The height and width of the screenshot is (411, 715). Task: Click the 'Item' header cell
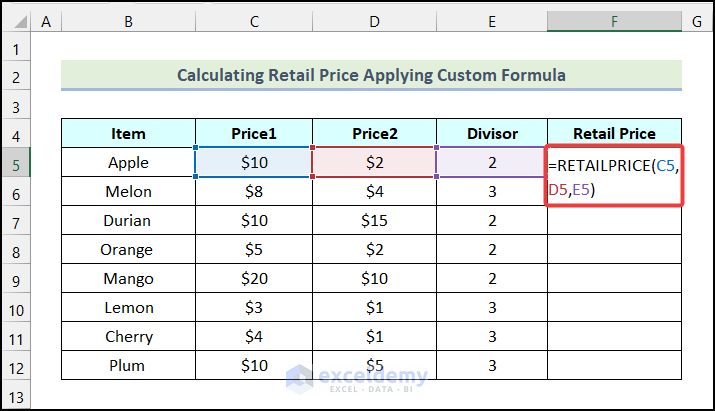[129, 133]
